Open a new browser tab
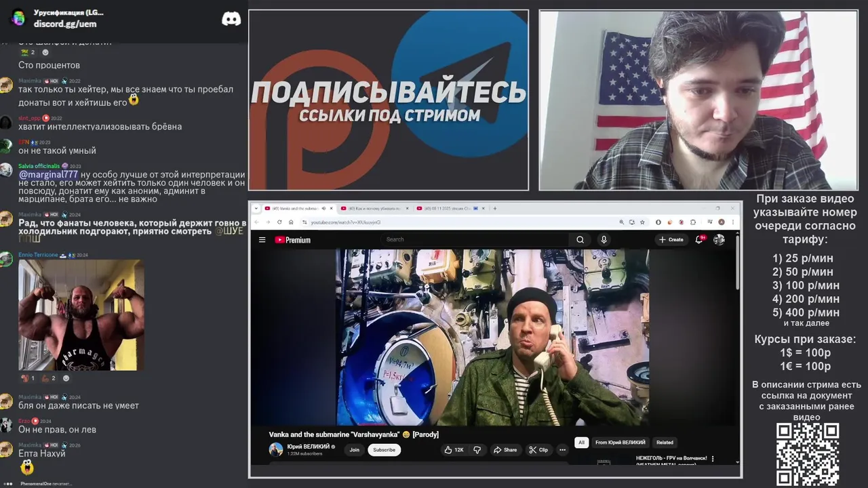 tap(495, 208)
